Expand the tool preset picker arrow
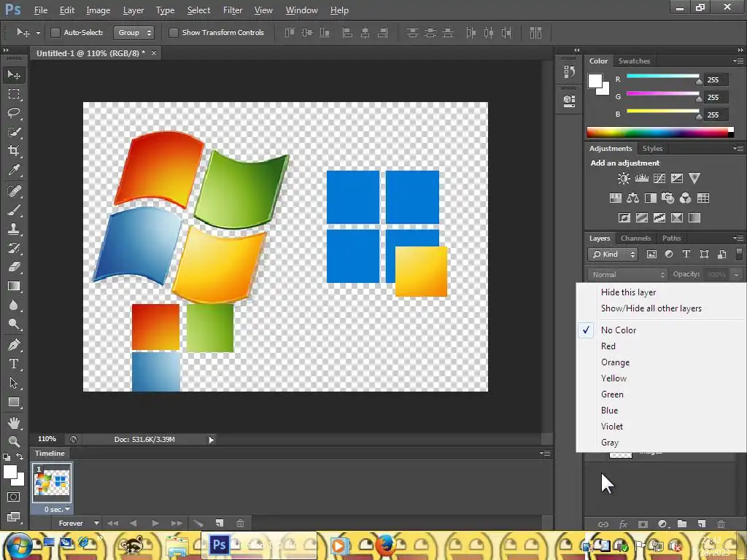747x560 pixels. (38, 33)
